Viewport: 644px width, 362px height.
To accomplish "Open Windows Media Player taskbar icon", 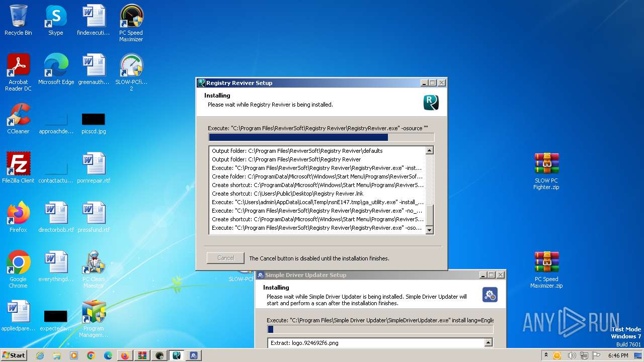I will (74, 355).
